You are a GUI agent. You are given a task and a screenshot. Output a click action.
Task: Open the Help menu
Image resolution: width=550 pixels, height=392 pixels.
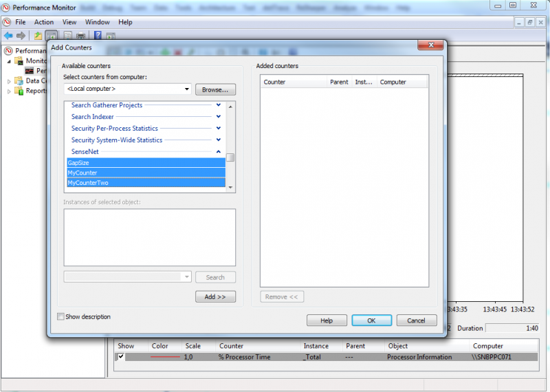pyautogui.click(x=125, y=22)
